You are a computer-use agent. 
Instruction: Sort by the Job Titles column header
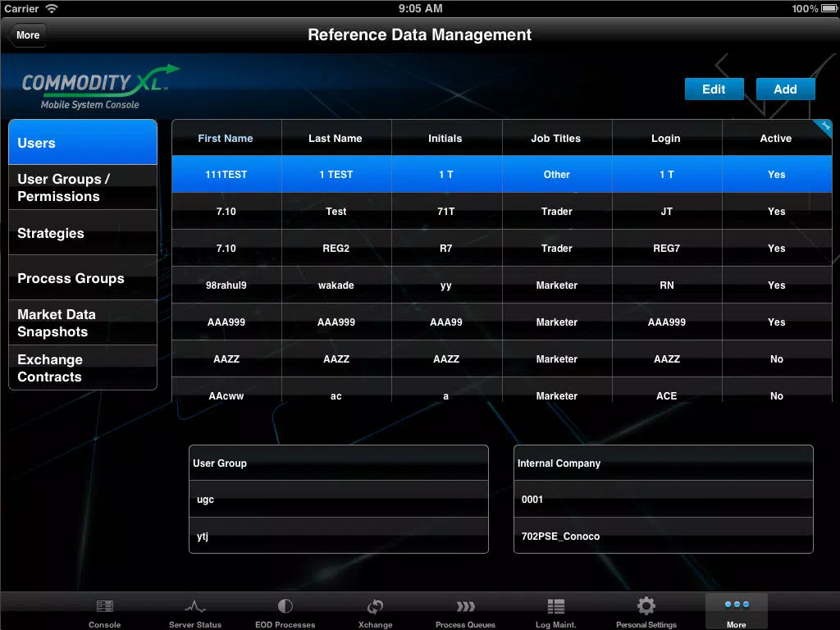[x=557, y=138]
